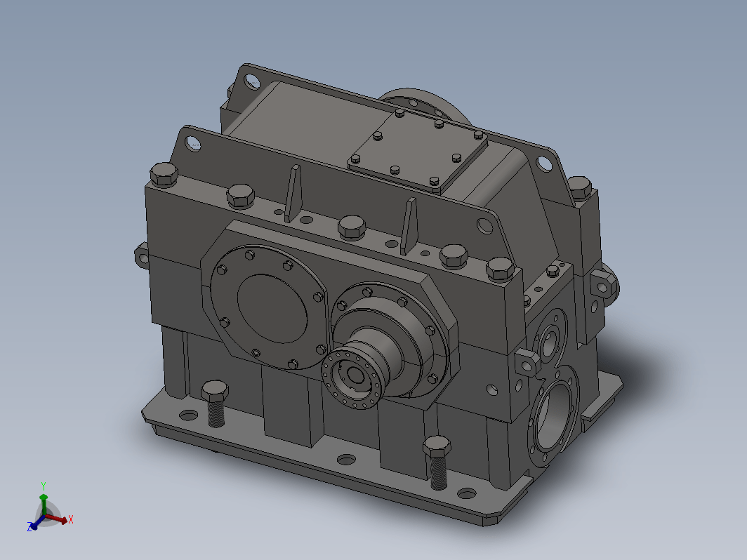This screenshot has width=747, height=560.
Task: Select the large round blind end cover on the front
Action: click(x=269, y=307)
